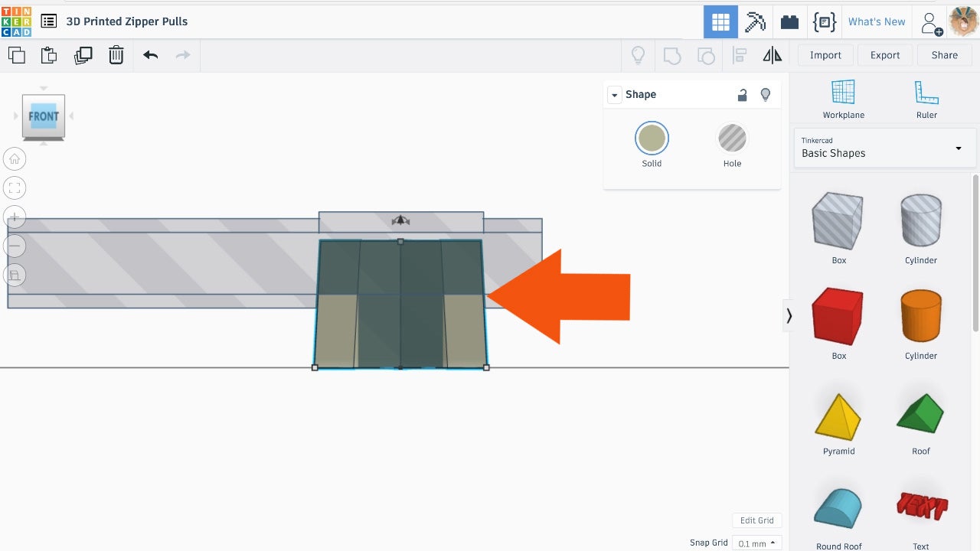The width and height of the screenshot is (980, 551).
Task: Click the Mirror tool icon
Action: point(773,55)
